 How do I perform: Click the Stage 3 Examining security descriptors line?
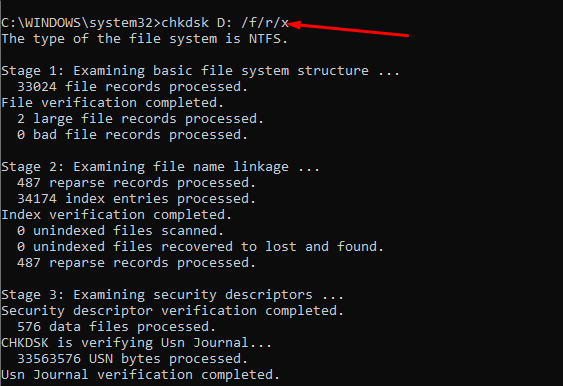(172, 295)
